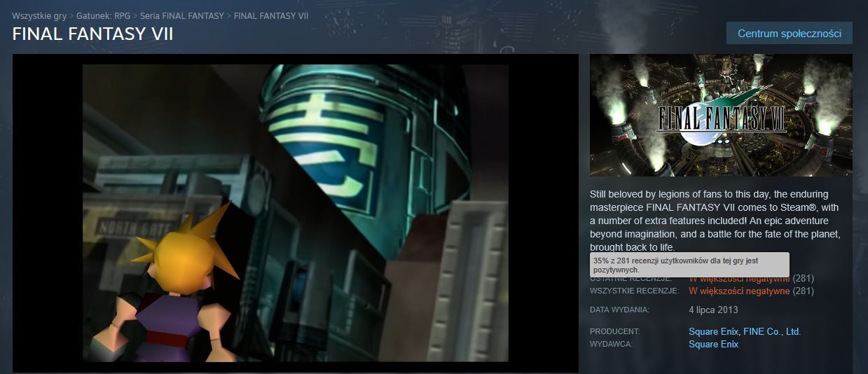The image size is (868, 374).
Task: Open the Seria FINAL FANTASY breadcrumb link
Action: (x=182, y=15)
